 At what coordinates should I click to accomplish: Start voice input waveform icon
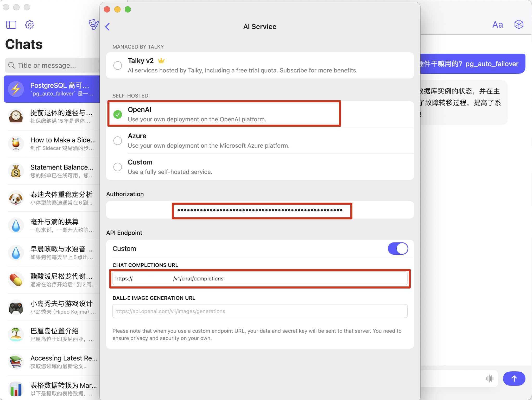tap(490, 378)
